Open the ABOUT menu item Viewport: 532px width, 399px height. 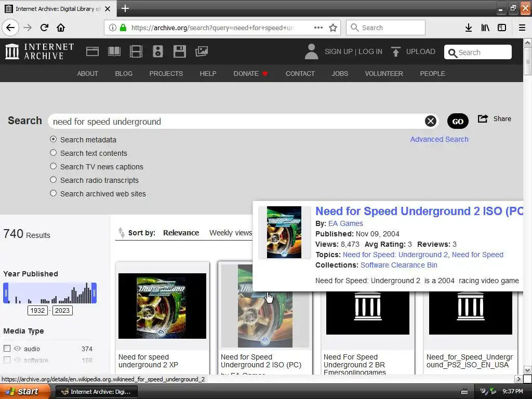[x=87, y=74]
